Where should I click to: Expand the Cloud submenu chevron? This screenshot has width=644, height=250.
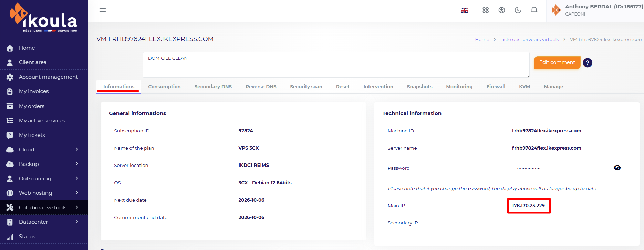click(x=77, y=149)
